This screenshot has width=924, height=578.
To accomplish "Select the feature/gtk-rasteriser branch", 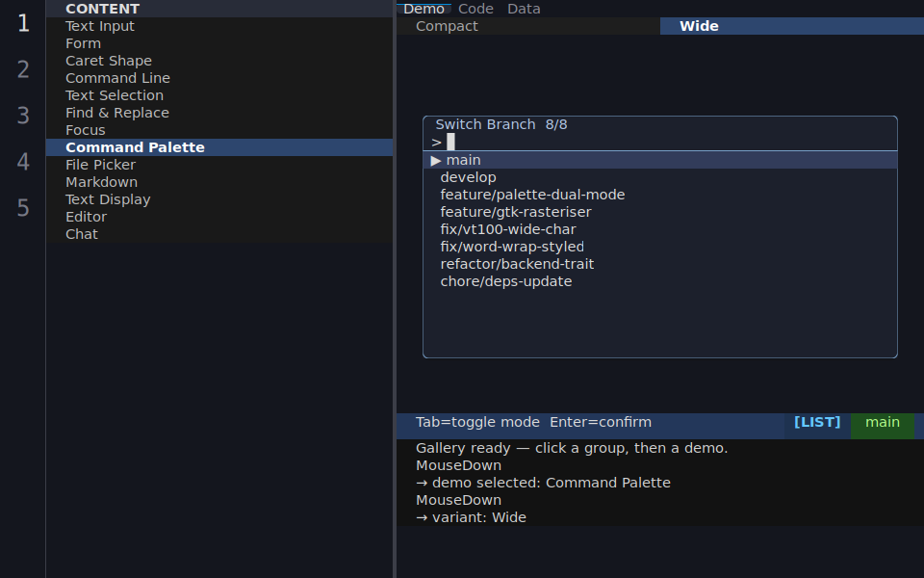I will point(660,212).
